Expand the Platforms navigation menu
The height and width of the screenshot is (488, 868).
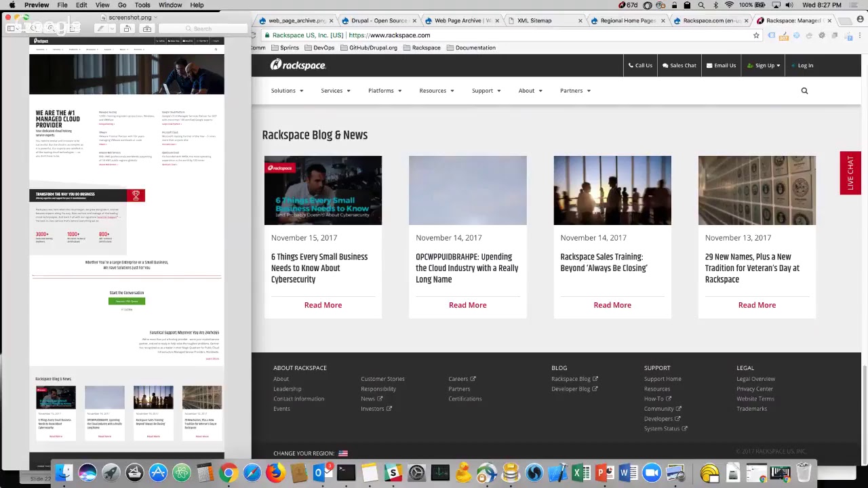384,91
